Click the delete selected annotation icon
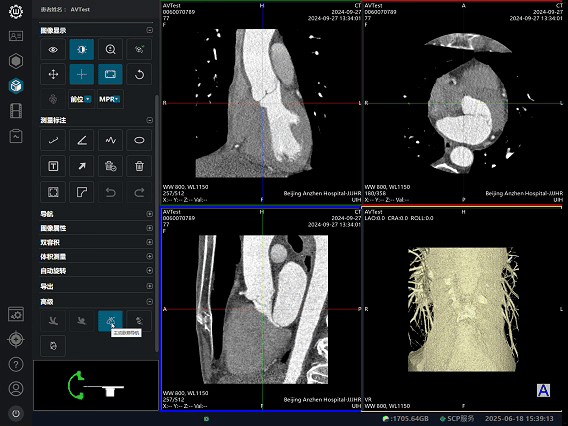This screenshot has height=426, width=568. 110,166
